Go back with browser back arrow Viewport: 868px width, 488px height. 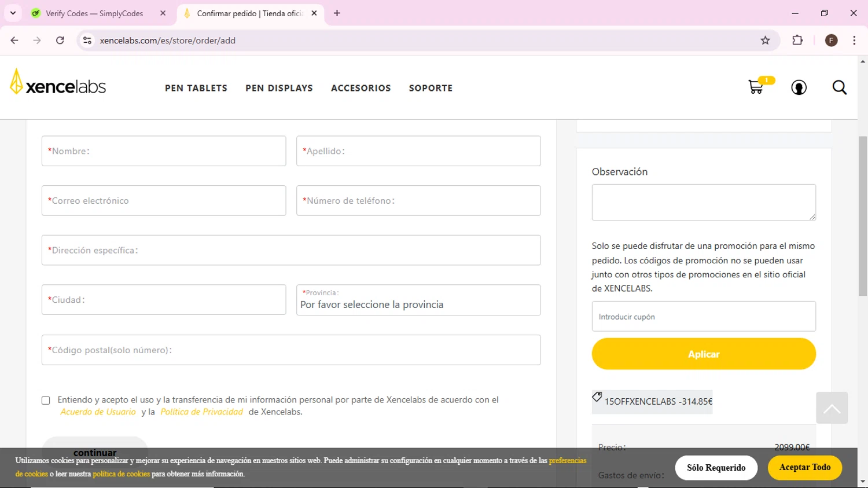[x=14, y=41]
